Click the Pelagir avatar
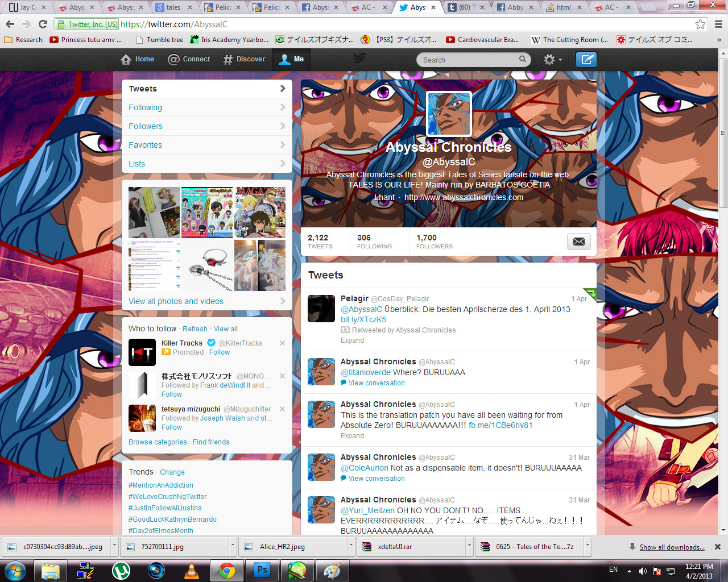This screenshot has height=582, width=728. 321,309
